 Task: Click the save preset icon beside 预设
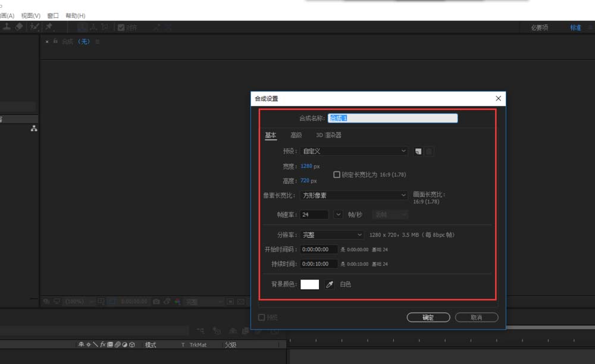pos(418,152)
